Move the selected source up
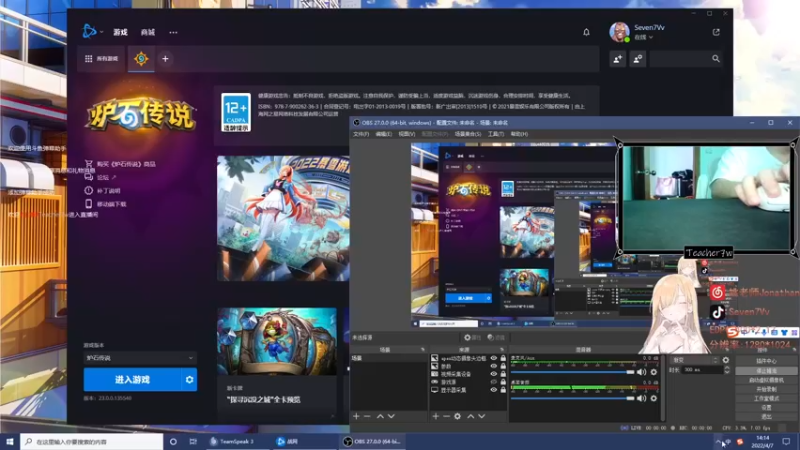 pyautogui.click(x=470, y=416)
